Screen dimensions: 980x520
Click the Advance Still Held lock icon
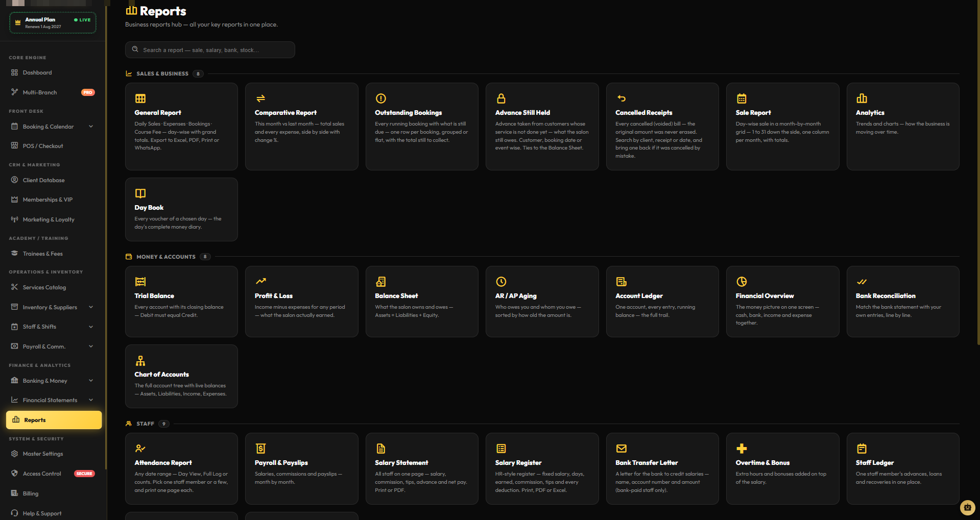[x=501, y=98]
